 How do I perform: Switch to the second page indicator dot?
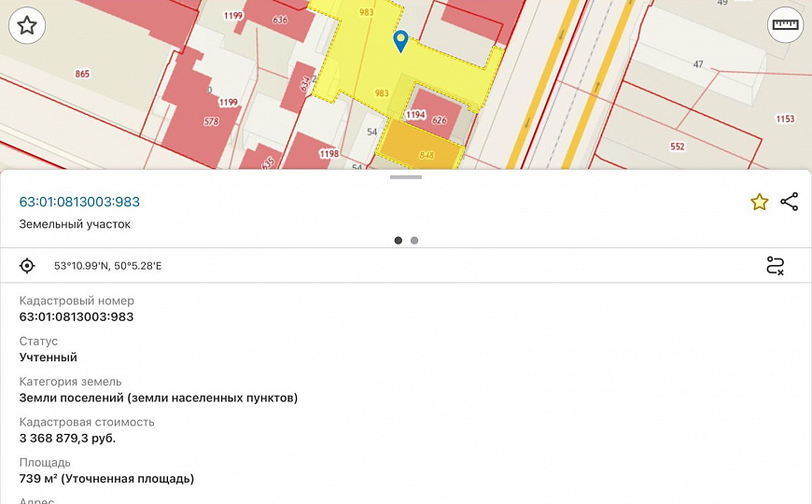pyautogui.click(x=414, y=240)
